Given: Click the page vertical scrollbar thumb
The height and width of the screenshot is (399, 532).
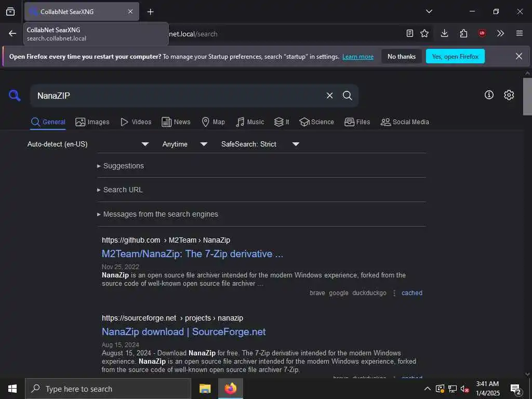Looking at the screenshot, I should coord(527,97).
